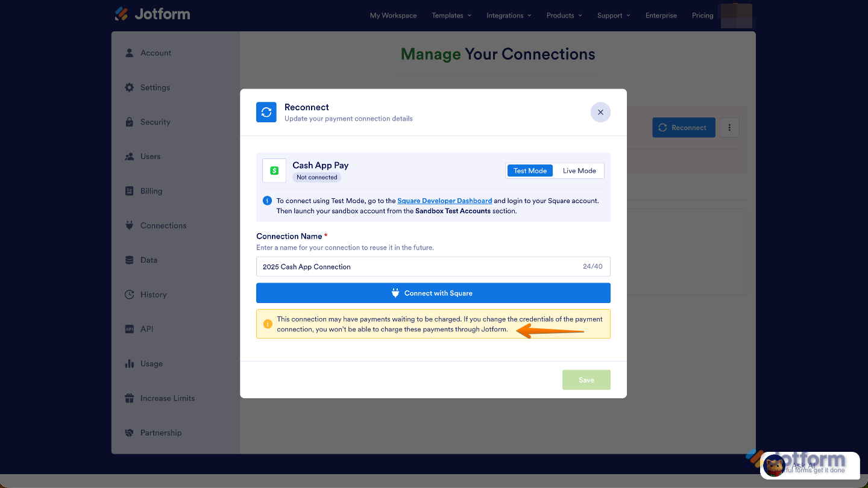Switch the connection to Live Mode

coord(578,170)
